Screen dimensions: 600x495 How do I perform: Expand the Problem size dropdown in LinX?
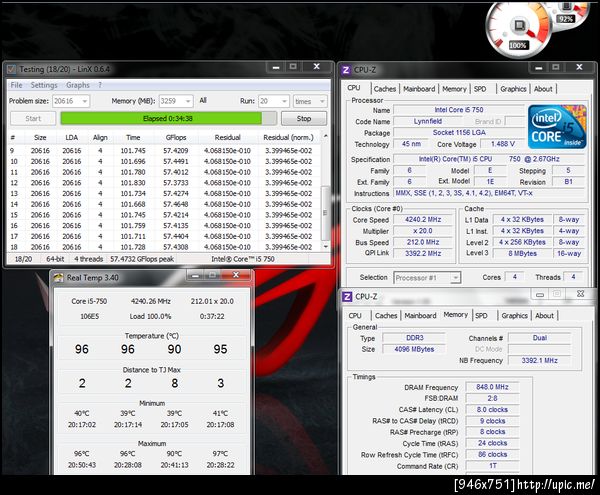pos(85,101)
